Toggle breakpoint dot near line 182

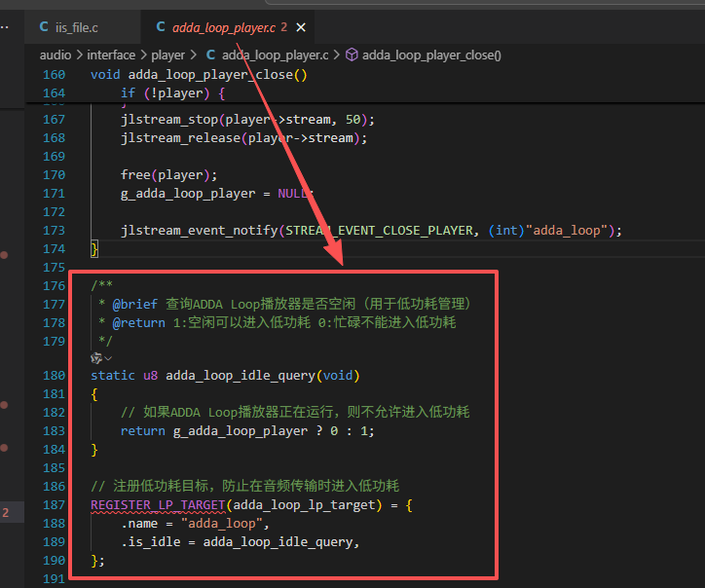click(4, 405)
